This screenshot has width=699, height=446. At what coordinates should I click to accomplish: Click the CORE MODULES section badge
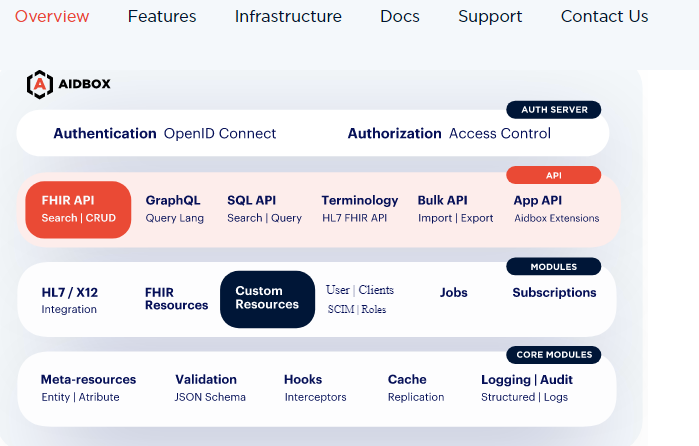(x=553, y=354)
